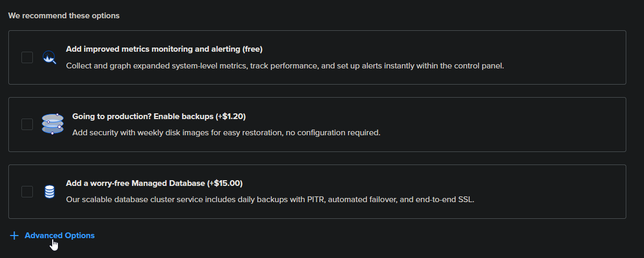The height and width of the screenshot is (258, 644).
Task: Click the (free) label on metrics option
Action: click(x=252, y=49)
